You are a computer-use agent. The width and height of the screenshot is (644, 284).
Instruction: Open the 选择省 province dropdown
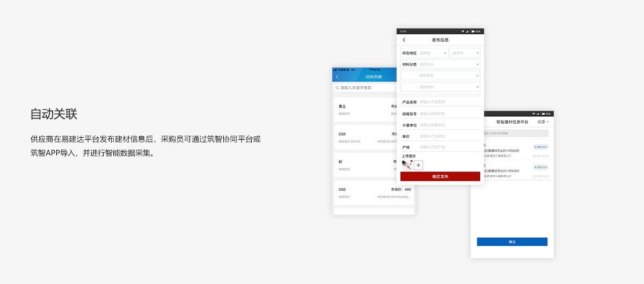(x=433, y=53)
